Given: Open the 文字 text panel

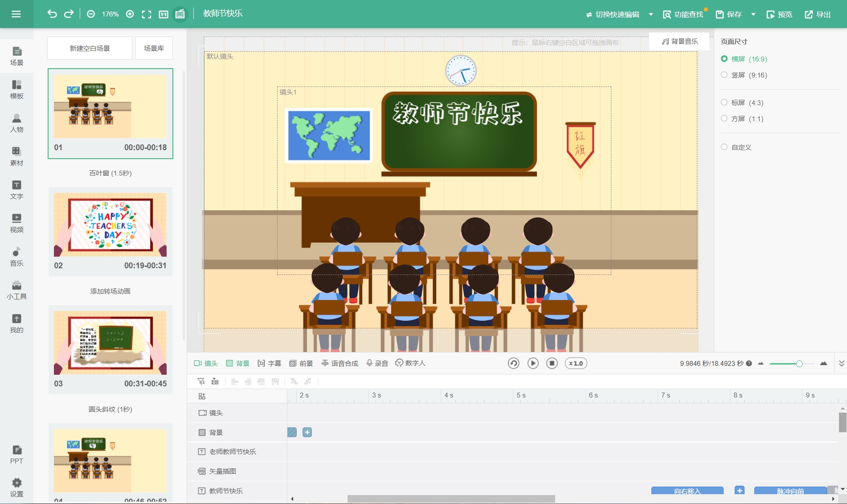Looking at the screenshot, I should click(x=16, y=190).
